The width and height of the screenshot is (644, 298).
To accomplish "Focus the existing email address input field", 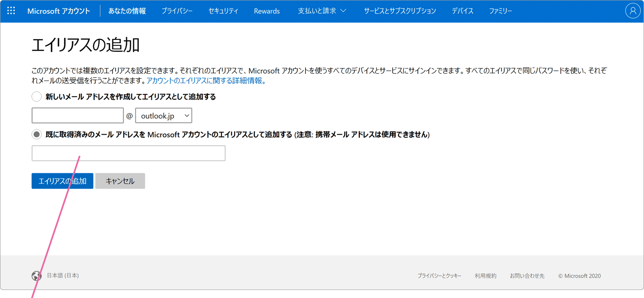I will pos(128,153).
